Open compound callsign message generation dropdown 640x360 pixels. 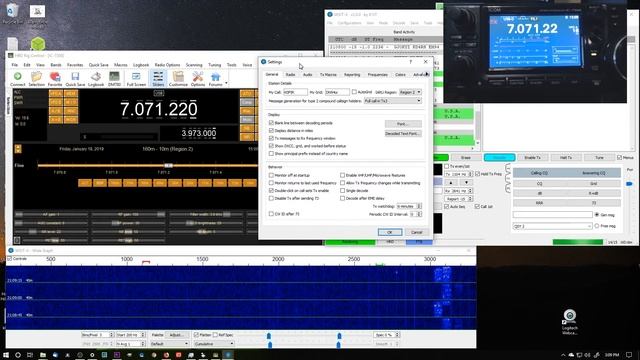coord(393,101)
